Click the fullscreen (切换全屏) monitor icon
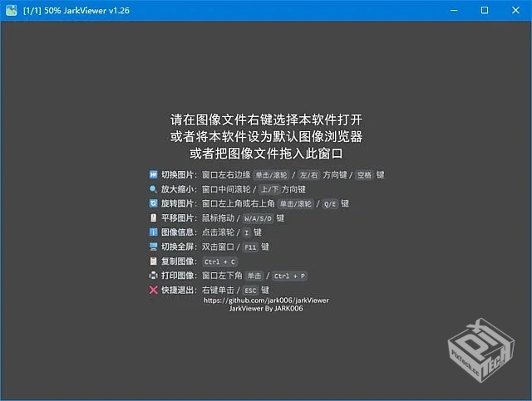The height and width of the screenshot is (401, 532). click(153, 247)
